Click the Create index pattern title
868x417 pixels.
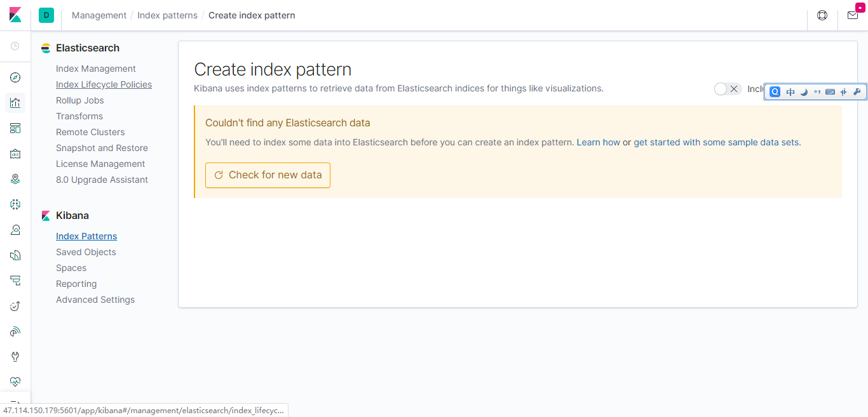click(273, 69)
